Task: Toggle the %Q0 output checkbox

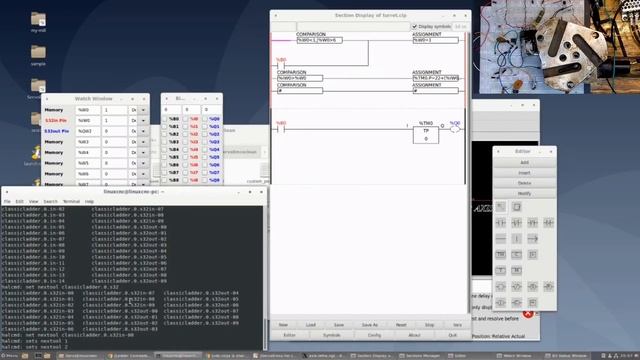Action: [205, 119]
